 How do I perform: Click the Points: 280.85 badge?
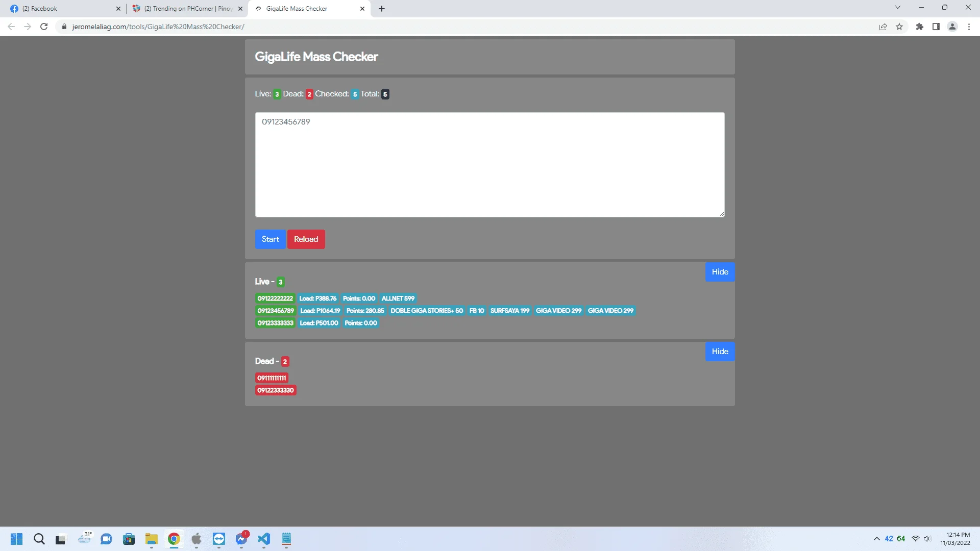click(365, 311)
